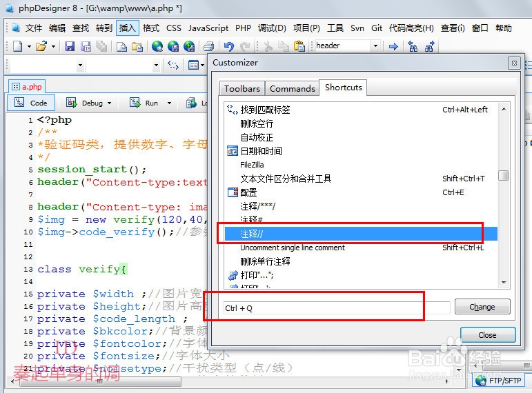
Task: Click the copy document icon
Action: [121, 46]
